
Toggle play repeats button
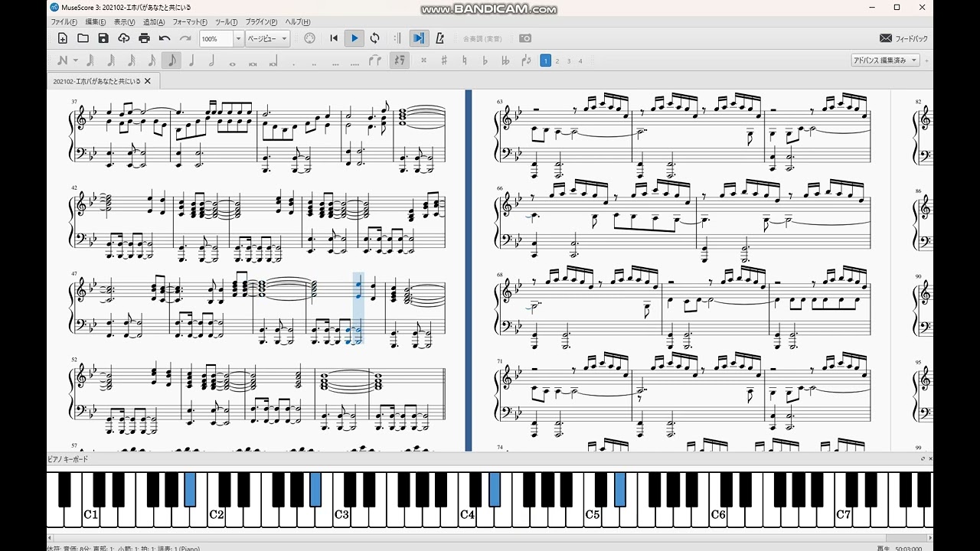click(397, 38)
